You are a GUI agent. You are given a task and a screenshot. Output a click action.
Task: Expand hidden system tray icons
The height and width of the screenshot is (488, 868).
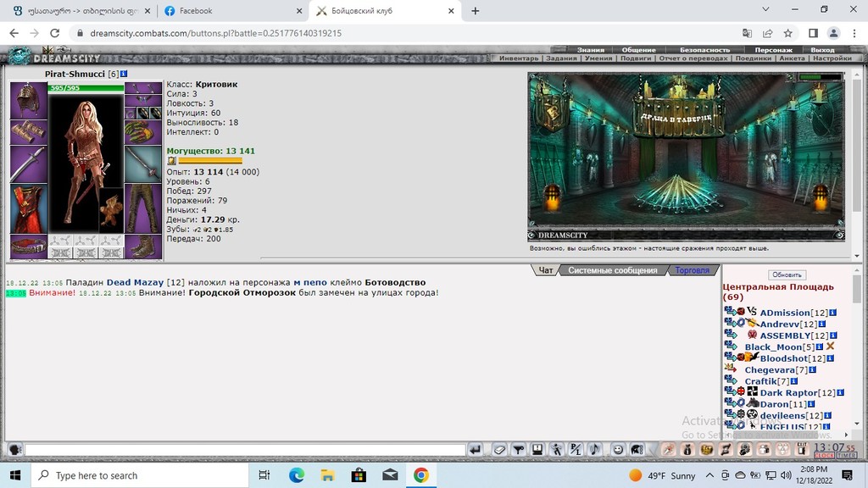pos(709,475)
